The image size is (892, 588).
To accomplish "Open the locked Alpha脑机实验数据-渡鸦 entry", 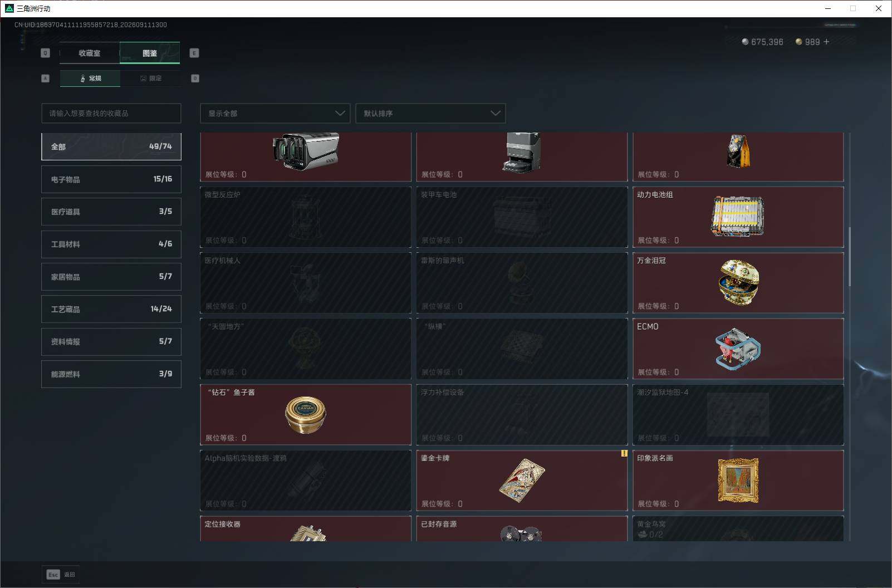I will 306,481.
